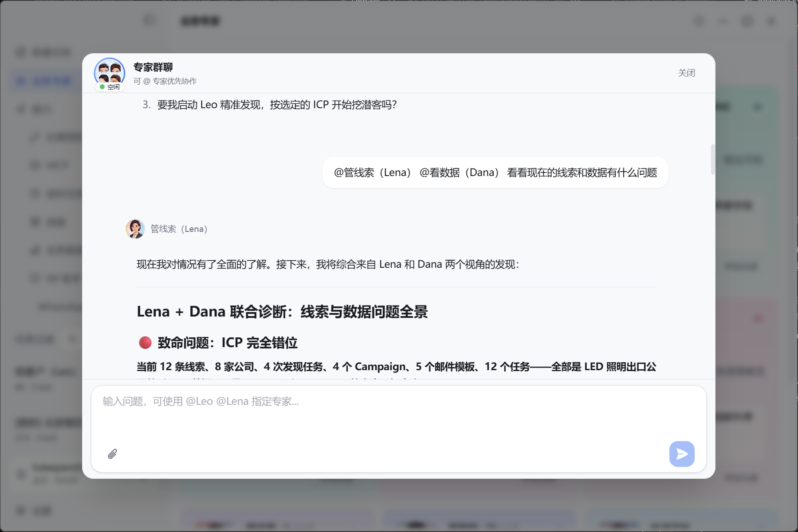Send the message with the arrow button
The image size is (798, 532).
pyautogui.click(x=682, y=454)
